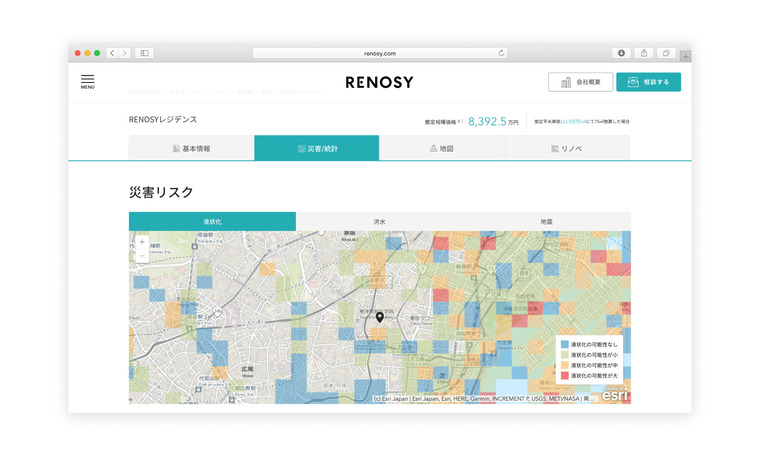This screenshot has width=760, height=456.
Task: Select the 洪水 risk tab
Action: click(x=379, y=221)
